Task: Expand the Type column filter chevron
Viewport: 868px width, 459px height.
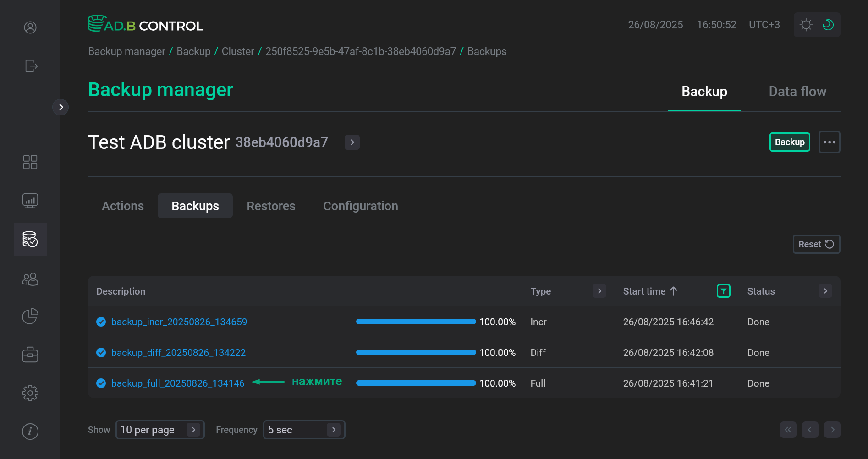Action: (599, 291)
